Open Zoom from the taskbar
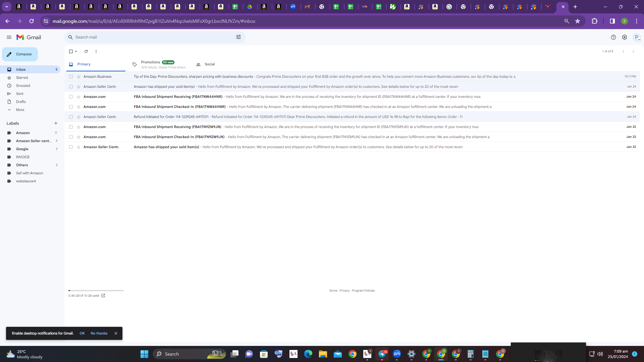644x362 pixels. (x=396, y=354)
